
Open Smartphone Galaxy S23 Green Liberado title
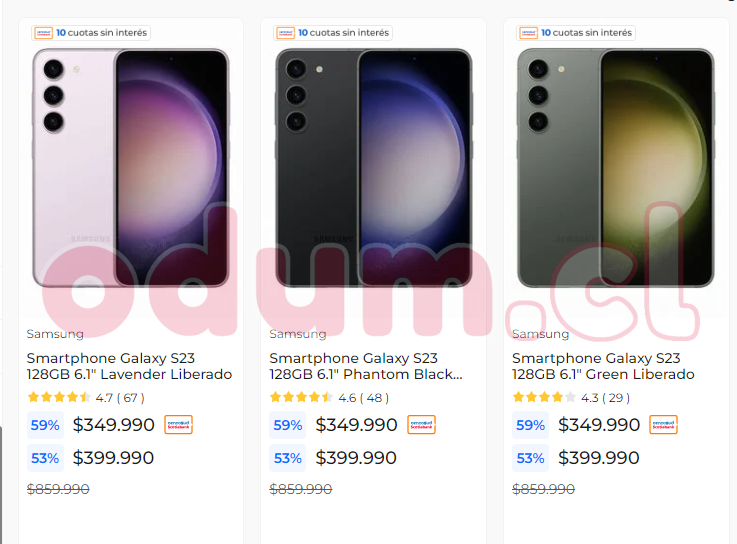(603, 366)
